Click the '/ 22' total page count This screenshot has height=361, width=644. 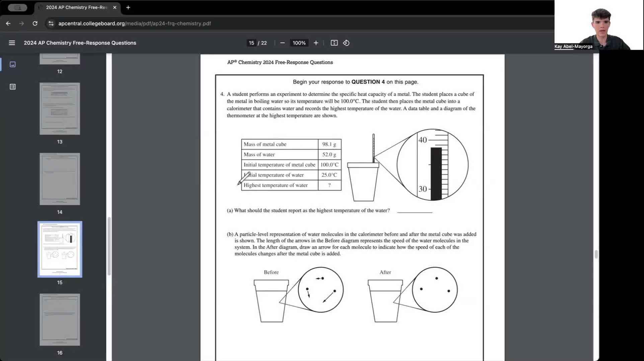(x=262, y=43)
